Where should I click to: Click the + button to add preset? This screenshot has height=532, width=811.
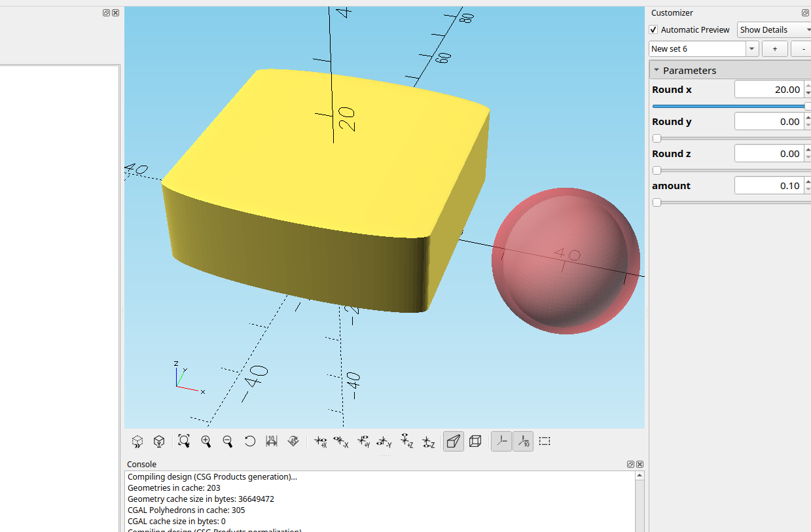coord(775,49)
